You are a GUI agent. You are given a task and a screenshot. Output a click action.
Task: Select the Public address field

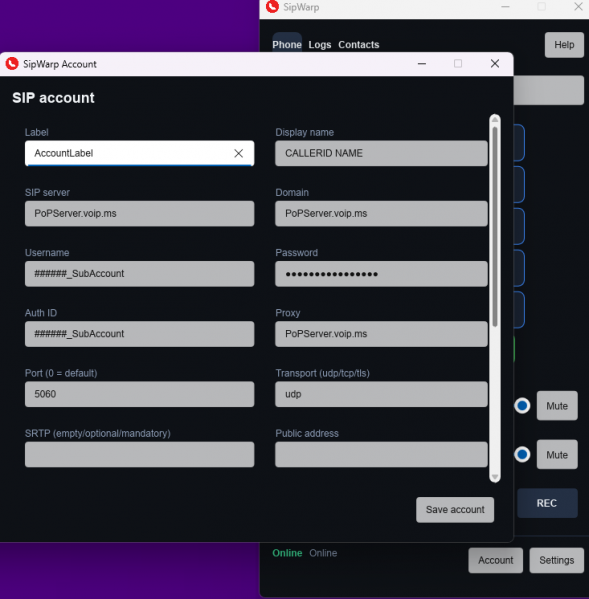point(381,454)
